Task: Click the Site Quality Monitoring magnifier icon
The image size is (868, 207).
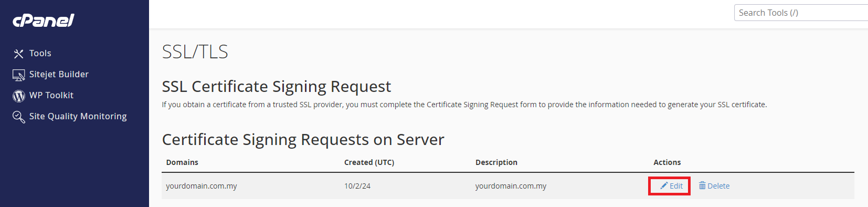Action: [x=19, y=117]
